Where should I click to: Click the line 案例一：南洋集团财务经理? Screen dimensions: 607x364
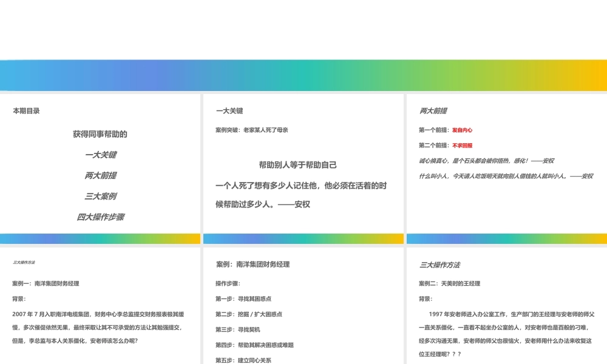[46, 283]
